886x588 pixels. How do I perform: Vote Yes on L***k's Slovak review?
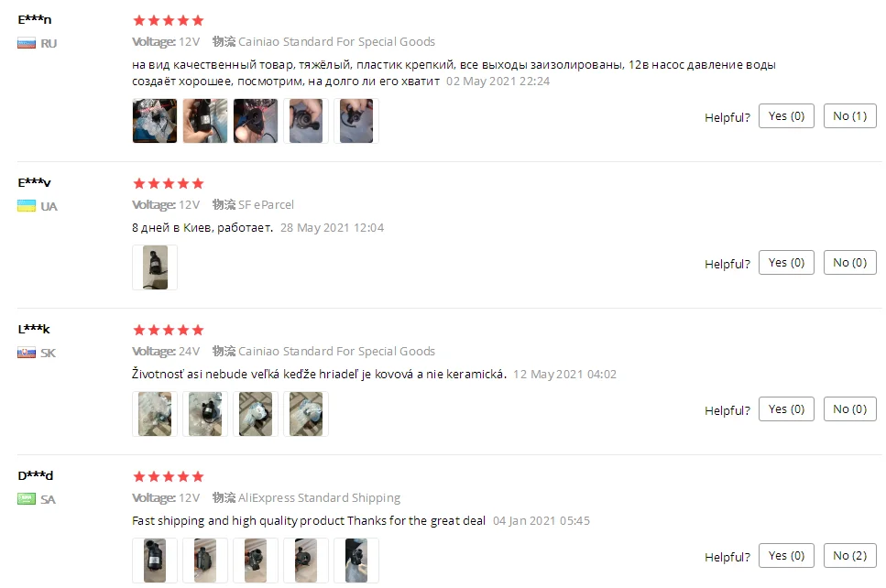pos(786,409)
